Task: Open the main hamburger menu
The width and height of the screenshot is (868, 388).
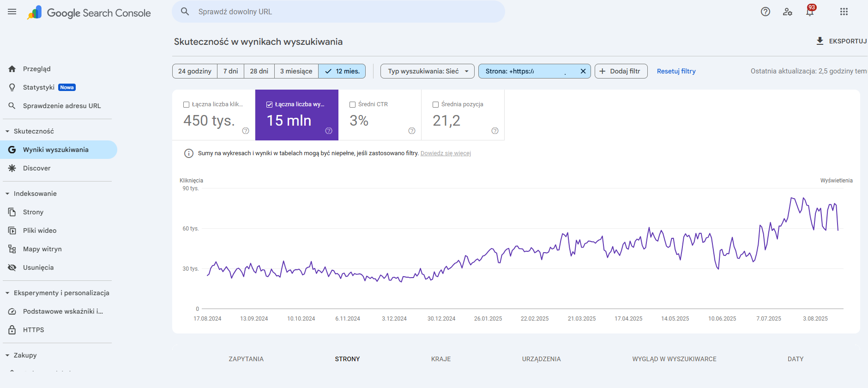Action: [12, 12]
